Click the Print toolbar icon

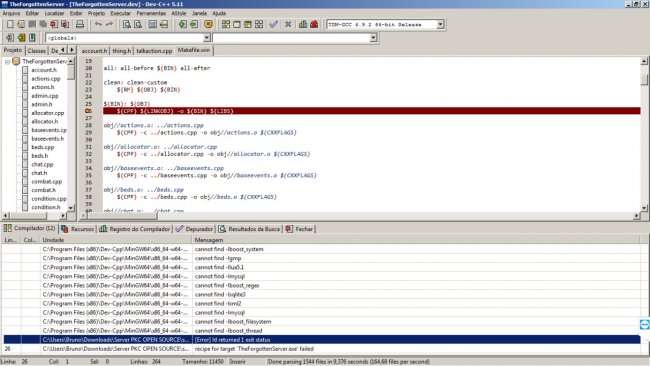[x=80, y=24]
